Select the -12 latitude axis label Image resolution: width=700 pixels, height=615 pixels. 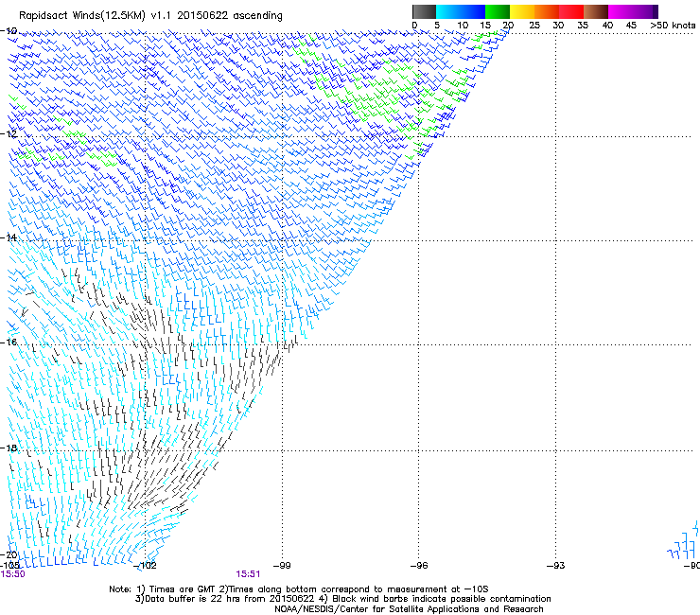9,134
